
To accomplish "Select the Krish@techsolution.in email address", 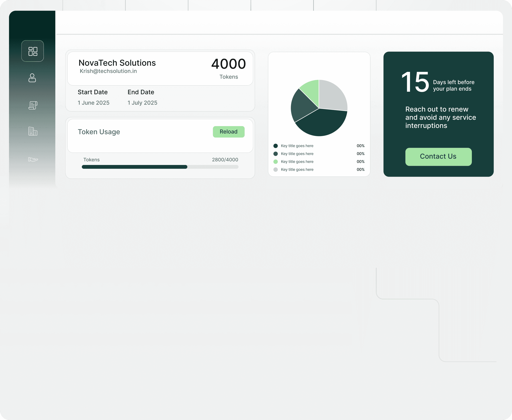I will click(x=108, y=71).
